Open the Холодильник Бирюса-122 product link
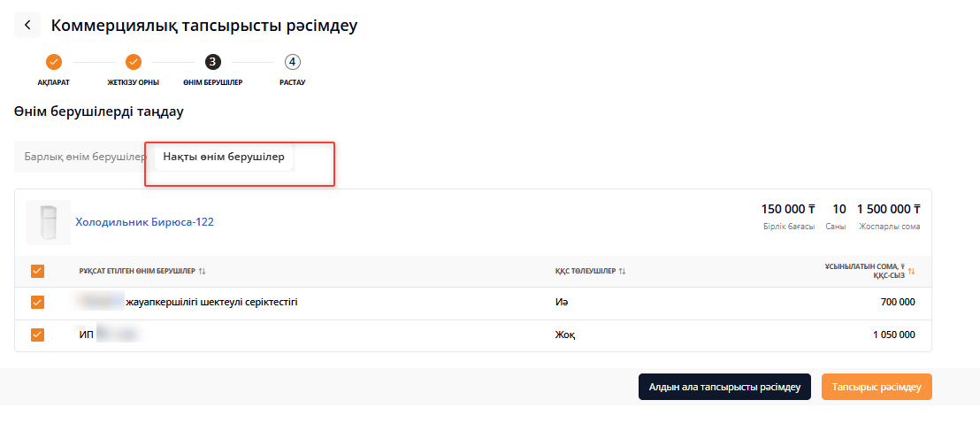 click(x=144, y=222)
